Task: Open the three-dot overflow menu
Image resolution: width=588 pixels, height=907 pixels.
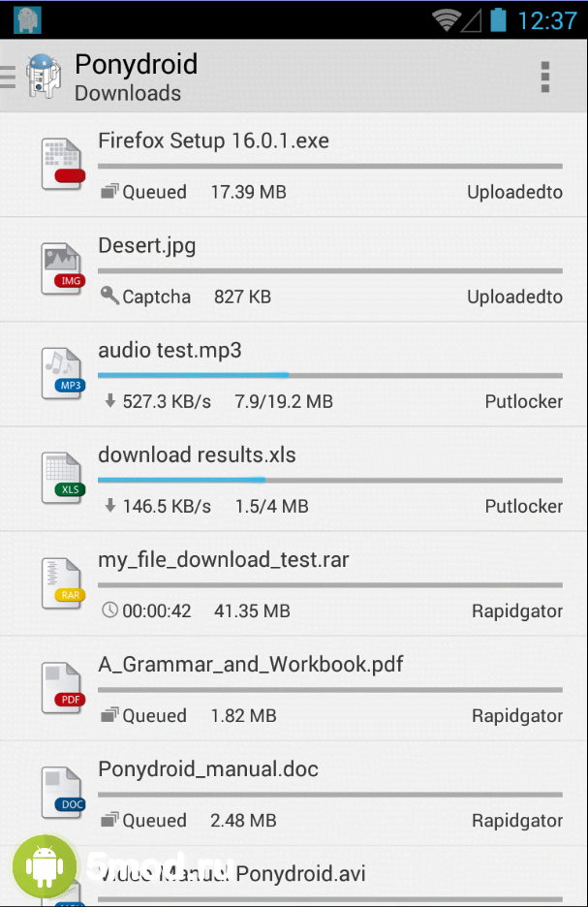Action: click(545, 77)
